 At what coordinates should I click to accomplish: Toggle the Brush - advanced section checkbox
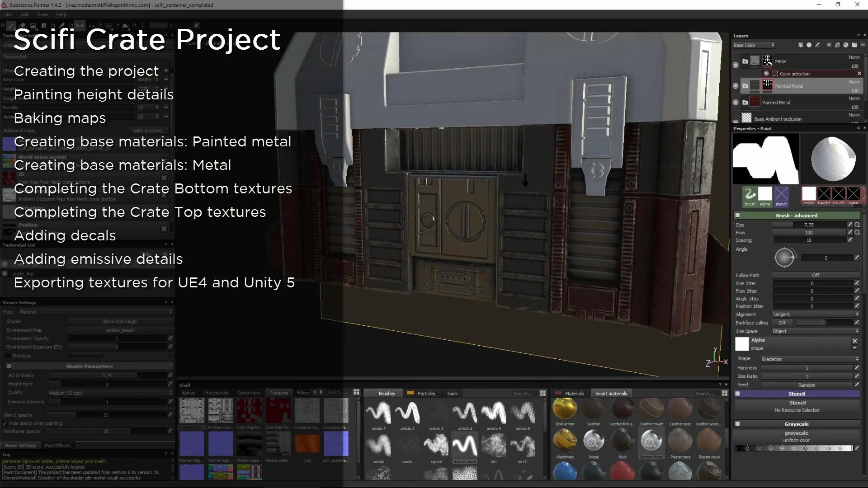[x=738, y=216]
